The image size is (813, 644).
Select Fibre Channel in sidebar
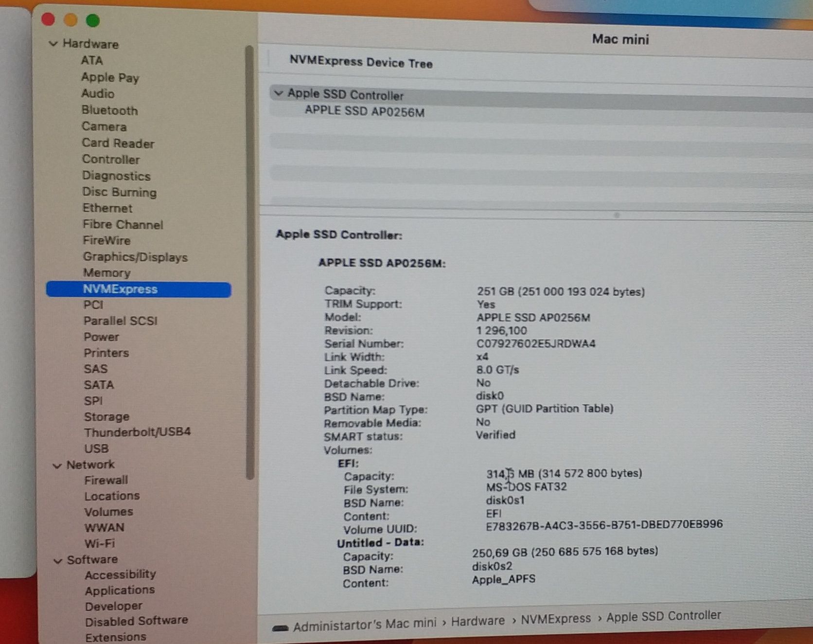tap(123, 224)
